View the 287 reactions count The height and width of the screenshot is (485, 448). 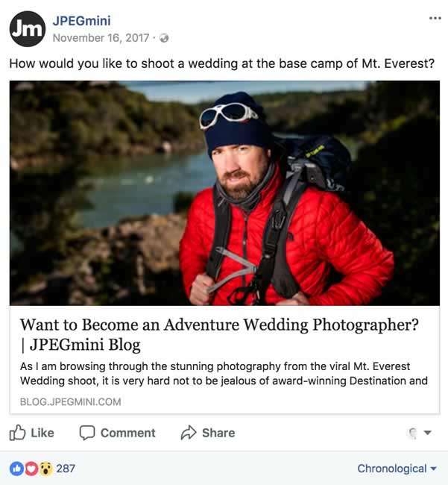[x=66, y=469]
